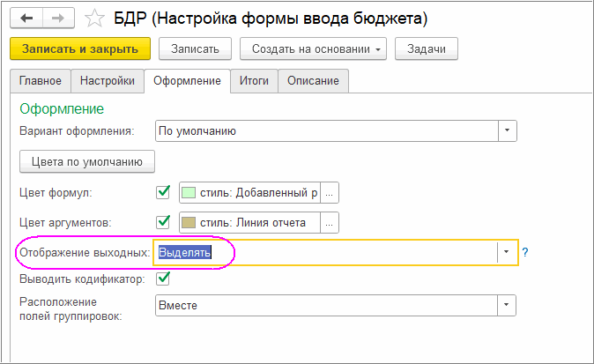Click the back navigation arrow

[x=27, y=18]
